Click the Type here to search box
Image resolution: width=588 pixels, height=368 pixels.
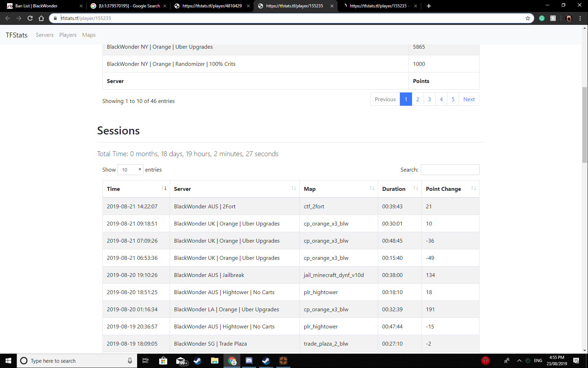click(76, 361)
